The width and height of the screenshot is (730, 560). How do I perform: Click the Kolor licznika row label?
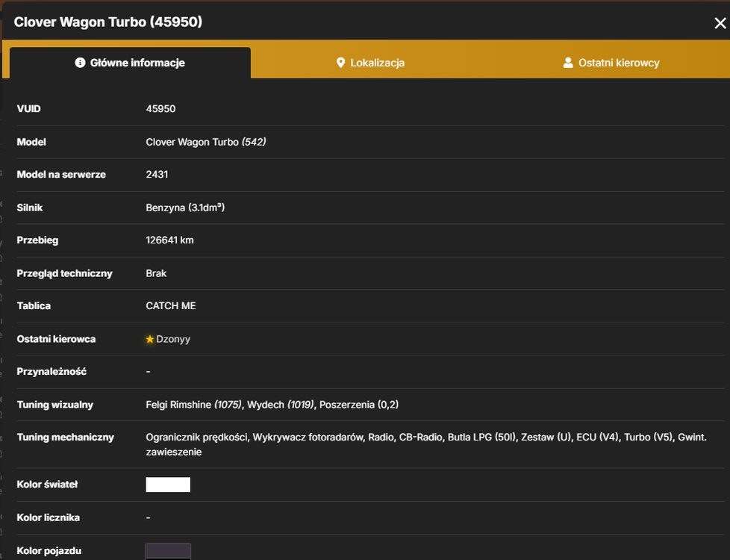pyautogui.click(x=49, y=517)
